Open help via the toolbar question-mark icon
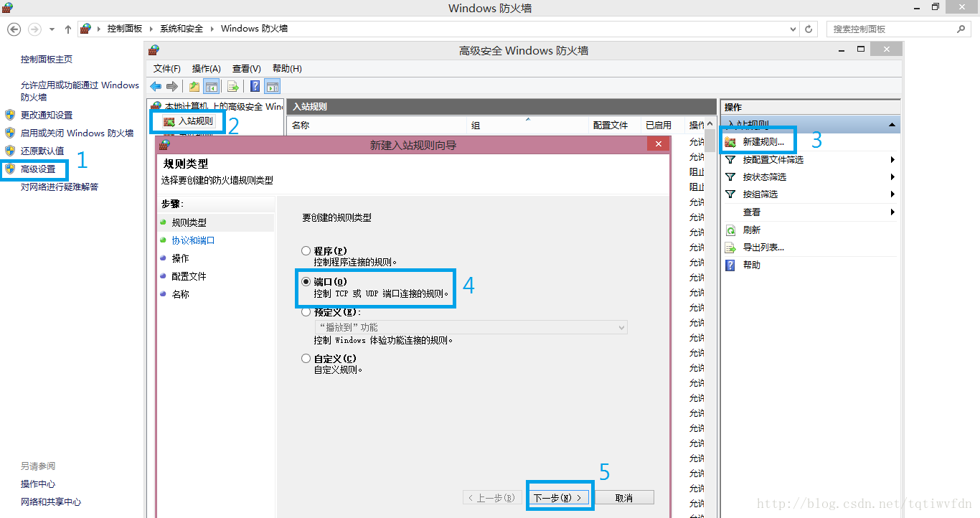The image size is (980, 518). click(255, 87)
